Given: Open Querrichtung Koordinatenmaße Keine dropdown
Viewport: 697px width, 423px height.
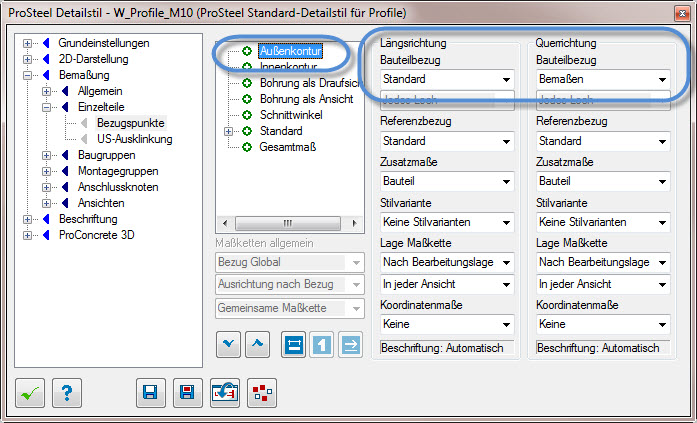Looking at the screenshot, I should click(603, 324).
